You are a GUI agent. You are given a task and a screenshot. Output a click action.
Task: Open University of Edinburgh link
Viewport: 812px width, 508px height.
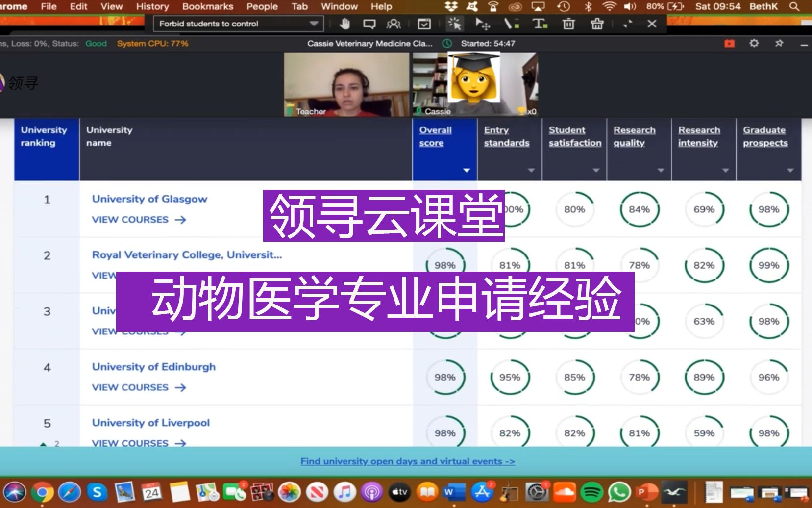(x=153, y=367)
